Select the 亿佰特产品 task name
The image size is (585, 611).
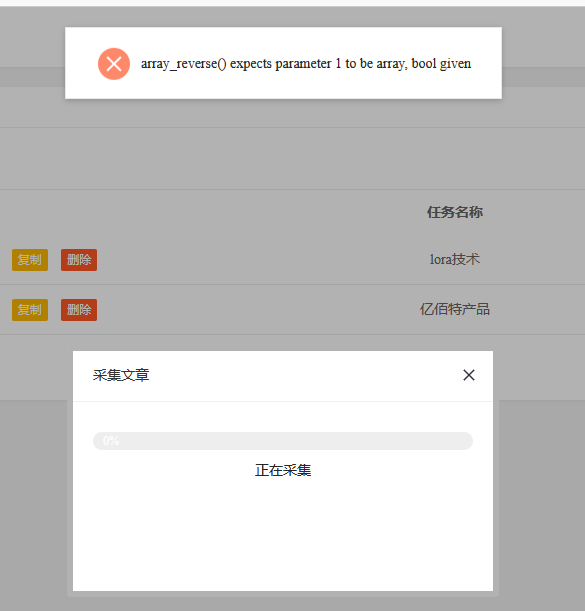[454, 309]
